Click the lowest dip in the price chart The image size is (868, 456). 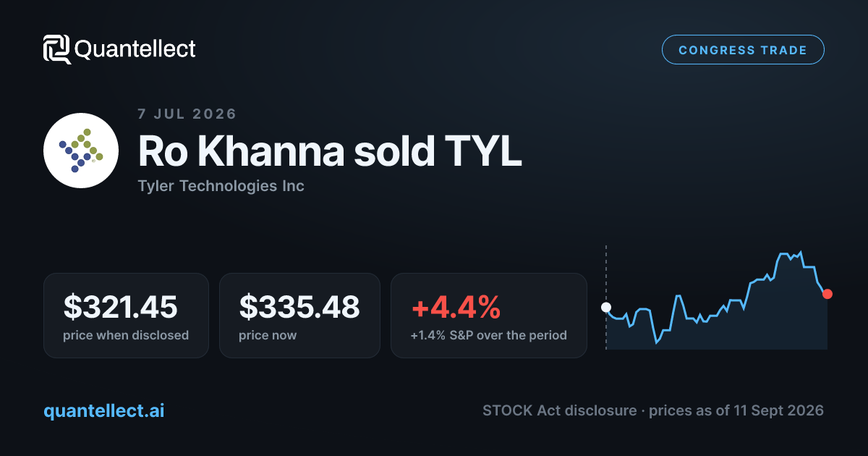(656, 342)
